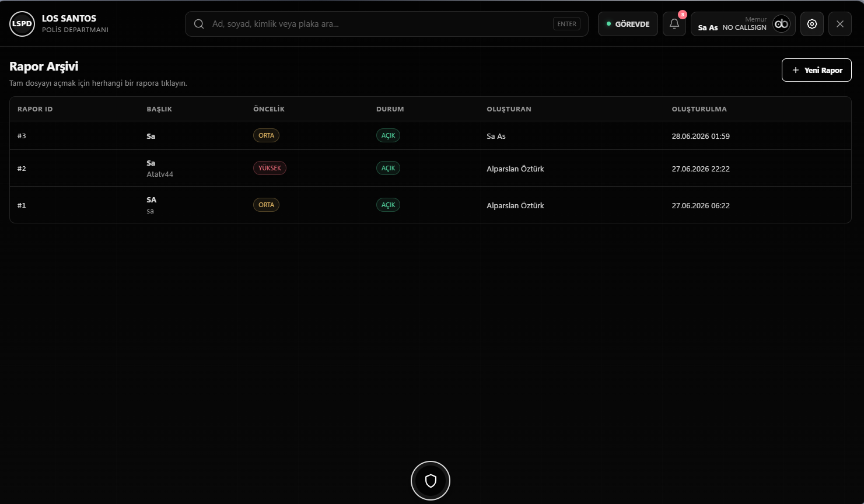Screen dimensions: 864x504
Task: Click the magnifier search icon
Action: point(199,24)
